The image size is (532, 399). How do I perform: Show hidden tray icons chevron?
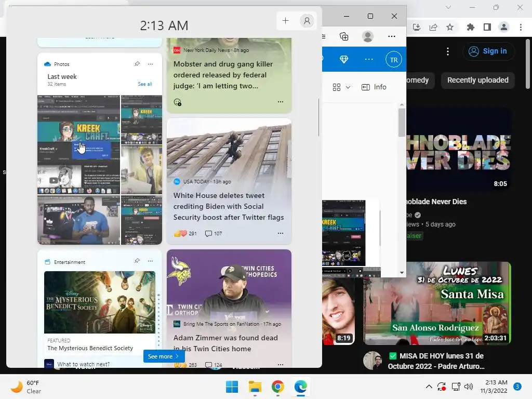(x=429, y=387)
